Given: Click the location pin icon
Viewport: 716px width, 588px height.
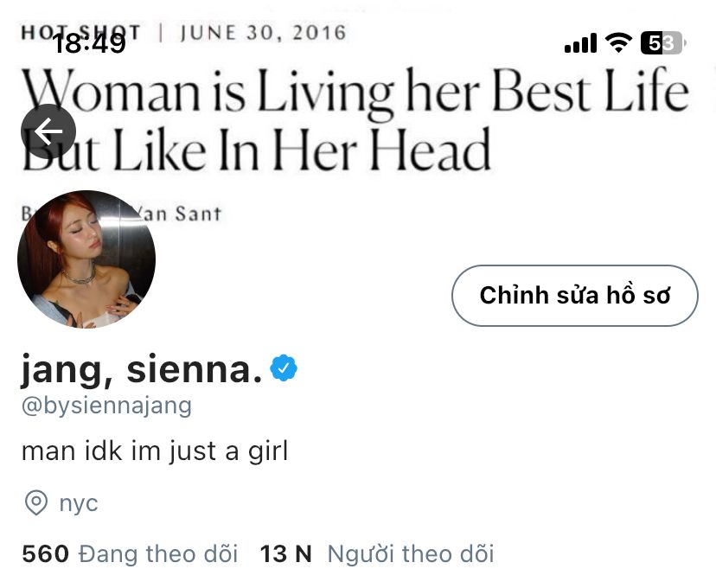Looking at the screenshot, I should click(x=36, y=503).
